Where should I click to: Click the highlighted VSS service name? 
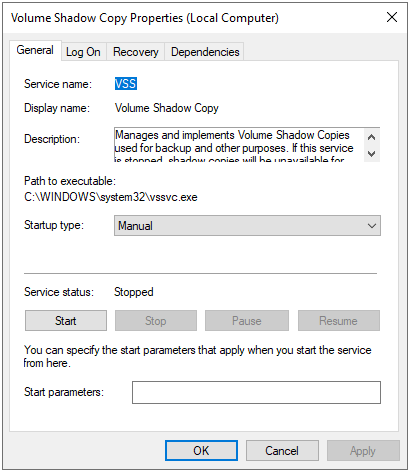point(126,84)
